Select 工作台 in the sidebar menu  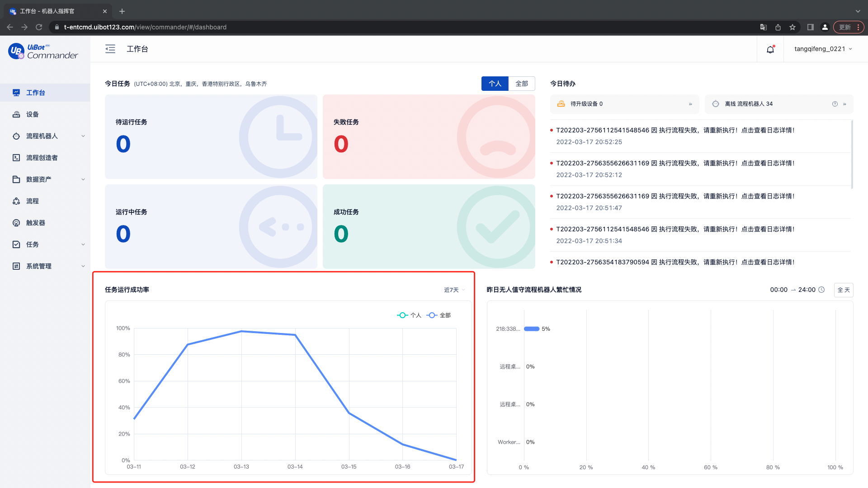coord(45,93)
